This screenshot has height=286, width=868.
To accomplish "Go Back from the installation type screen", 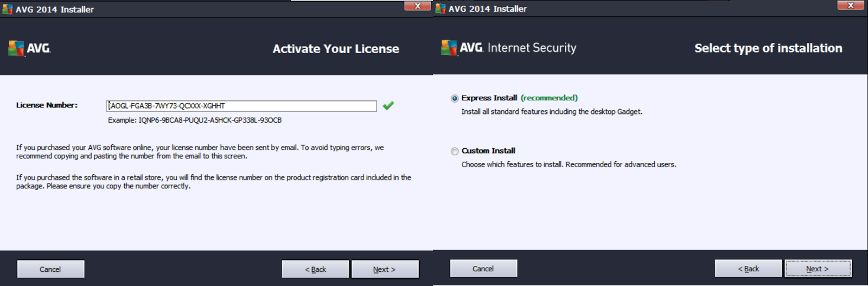I will (748, 269).
